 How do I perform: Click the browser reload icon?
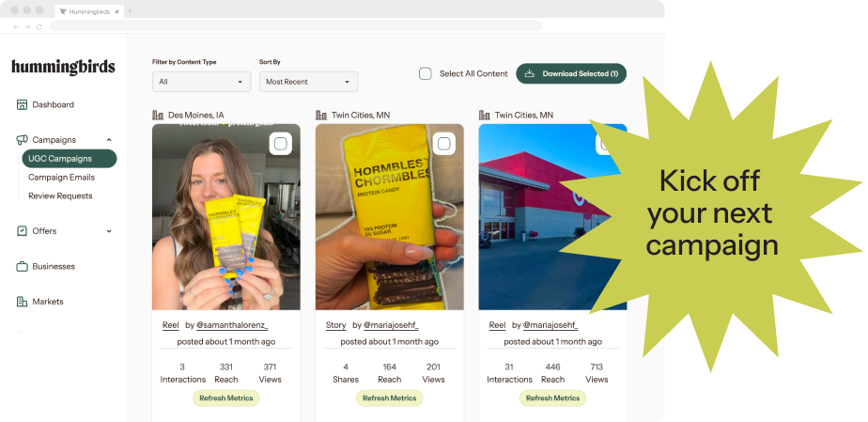pyautogui.click(x=39, y=26)
